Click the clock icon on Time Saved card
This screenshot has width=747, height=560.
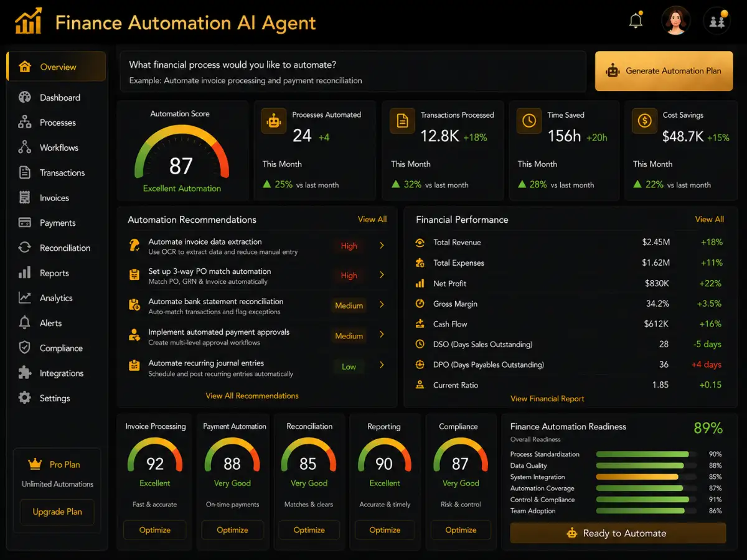coord(529,121)
